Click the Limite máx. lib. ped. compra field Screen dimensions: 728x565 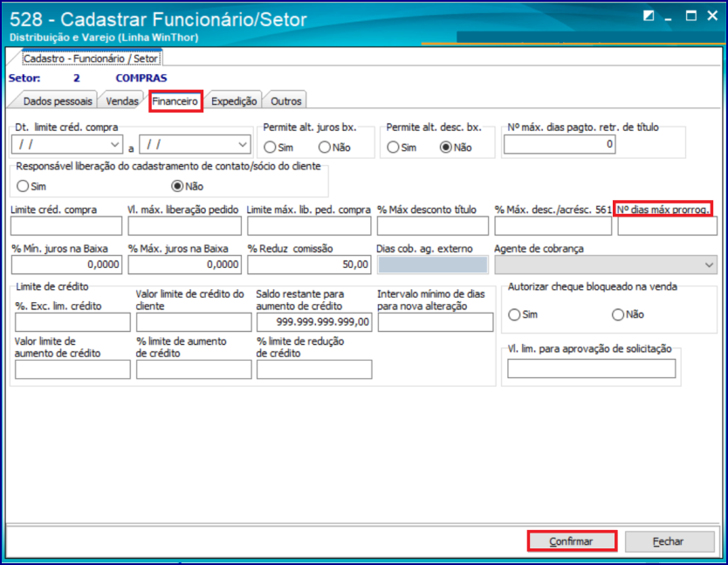point(309,226)
